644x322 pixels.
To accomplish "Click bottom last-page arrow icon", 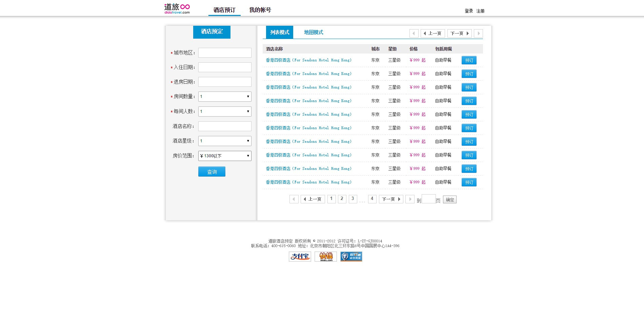I will pyautogui.click(x=410, y=199).
